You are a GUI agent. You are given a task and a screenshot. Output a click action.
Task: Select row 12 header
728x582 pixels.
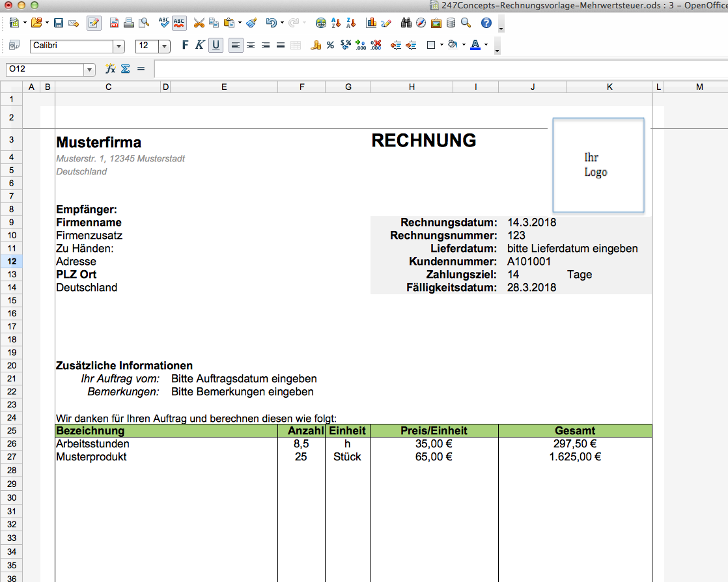point(12,261)
